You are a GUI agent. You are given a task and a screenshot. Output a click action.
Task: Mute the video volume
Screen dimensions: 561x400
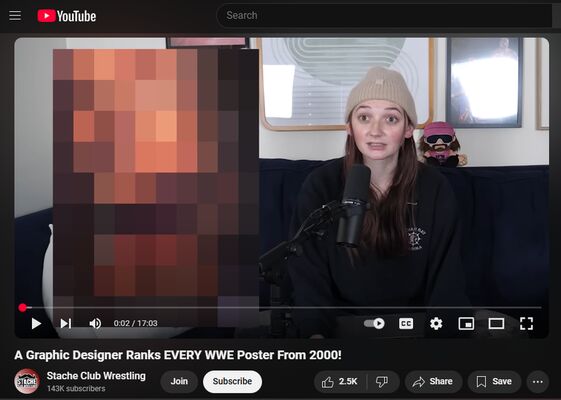(x=95, y=323)
